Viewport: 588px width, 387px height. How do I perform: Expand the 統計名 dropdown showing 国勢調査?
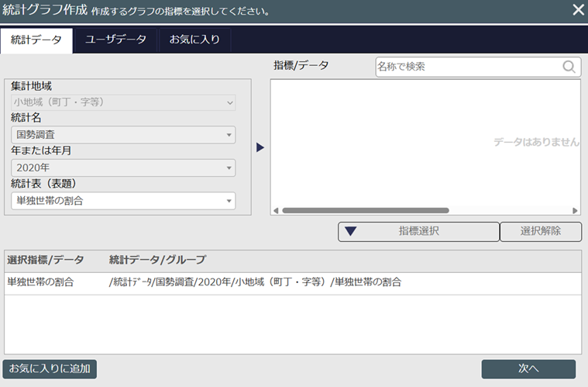(x=124, y=135)
